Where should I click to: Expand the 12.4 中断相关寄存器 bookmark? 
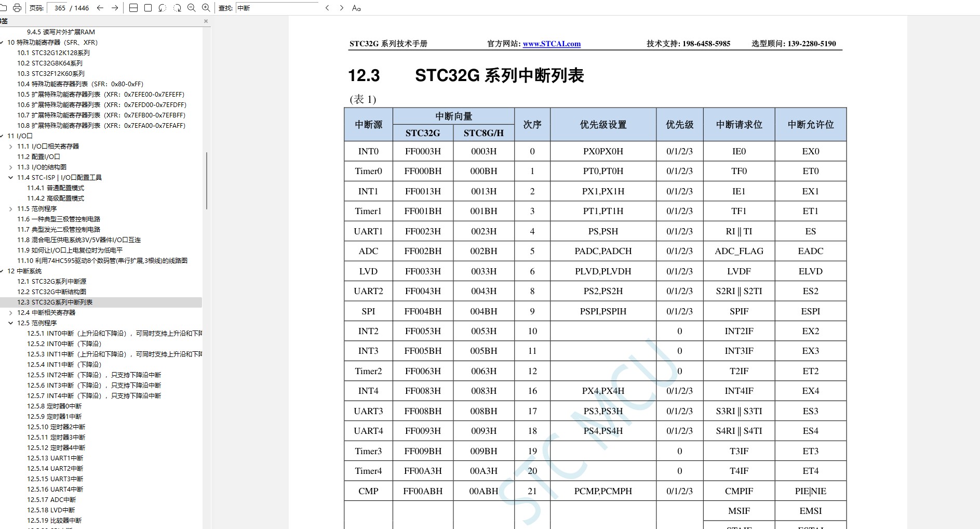tap(10, 313)
